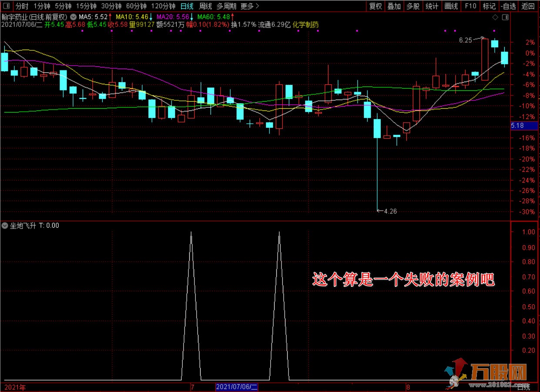Image resolution: width=540 pixels, height=392 pixels.
Task: Toggle -自选 watchlist button
Action: [x=508, y=6]
